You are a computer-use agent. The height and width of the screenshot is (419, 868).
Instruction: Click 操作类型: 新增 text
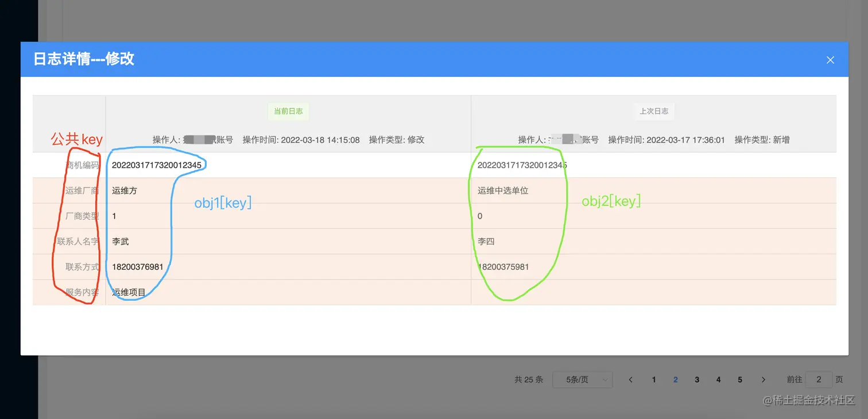[762, 139]
